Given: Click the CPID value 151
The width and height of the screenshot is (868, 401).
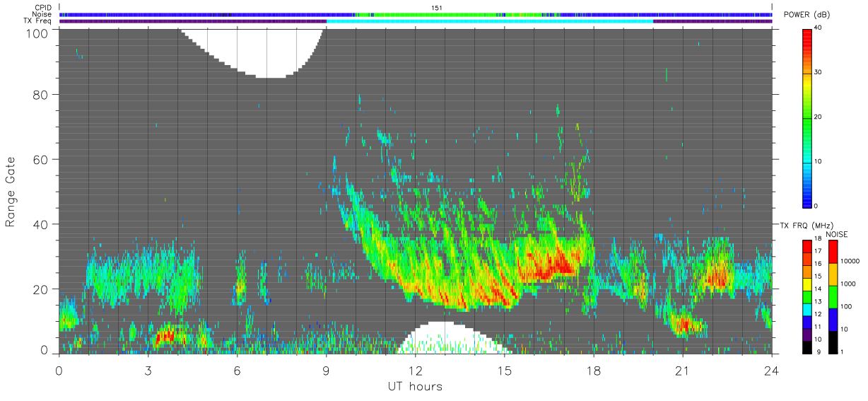Looking at the screenshot, I should tap(437, 8).
